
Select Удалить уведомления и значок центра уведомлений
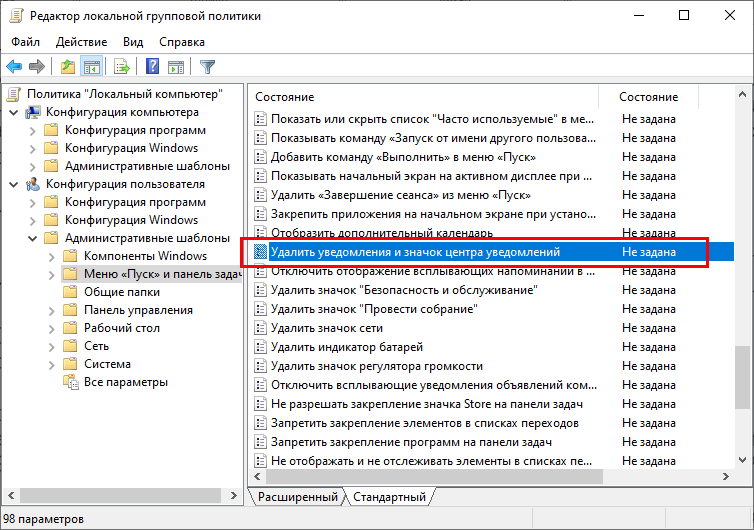[x=493, y=252]
